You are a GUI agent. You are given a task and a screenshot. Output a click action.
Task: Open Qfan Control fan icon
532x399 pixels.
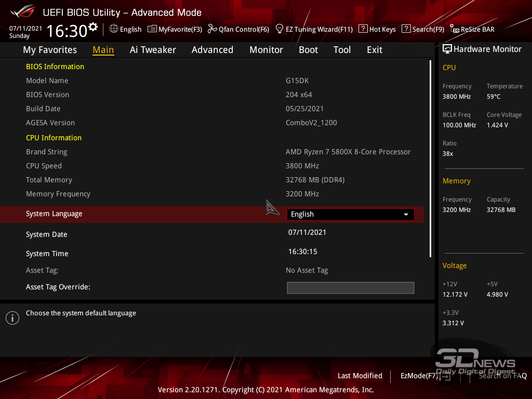coord(212,29)
